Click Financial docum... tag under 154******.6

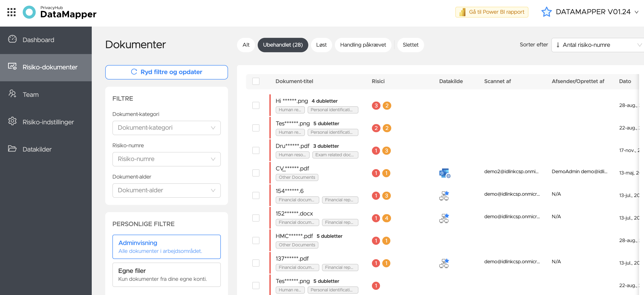click(x=297, y=200)
